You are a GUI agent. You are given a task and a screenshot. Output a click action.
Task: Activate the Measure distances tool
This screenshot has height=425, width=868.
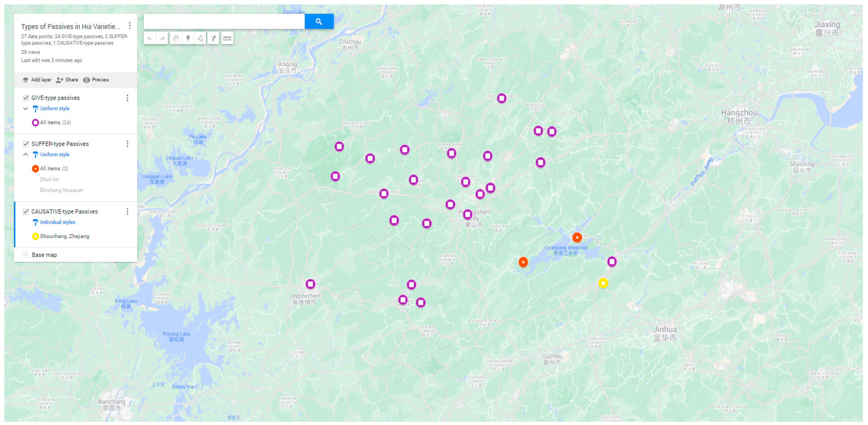[x=227, y=38]
